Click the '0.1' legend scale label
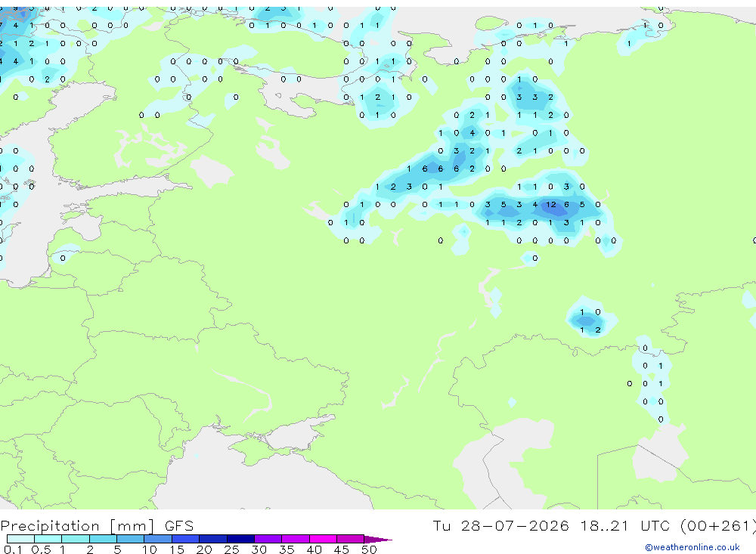This screenshot has height=554, width=756. [13, 549]
